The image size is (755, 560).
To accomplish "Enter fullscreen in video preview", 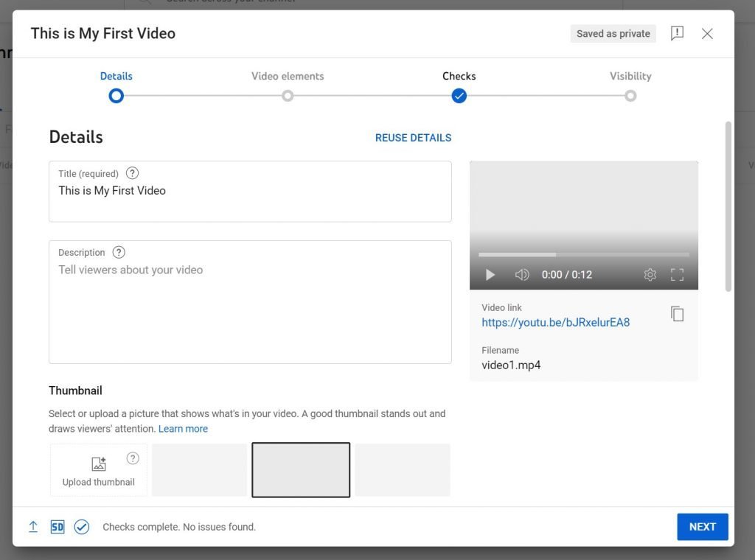I will [x=677, y=275].
